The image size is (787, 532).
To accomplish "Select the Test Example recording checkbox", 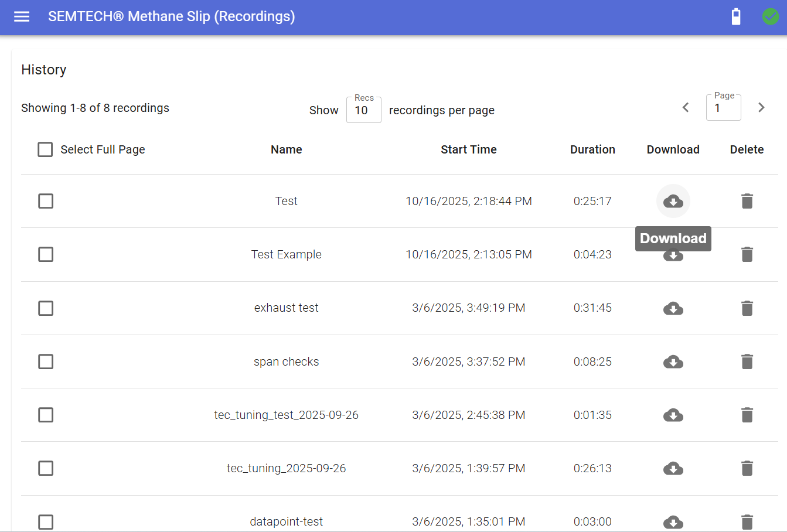I will click(46, 254).
